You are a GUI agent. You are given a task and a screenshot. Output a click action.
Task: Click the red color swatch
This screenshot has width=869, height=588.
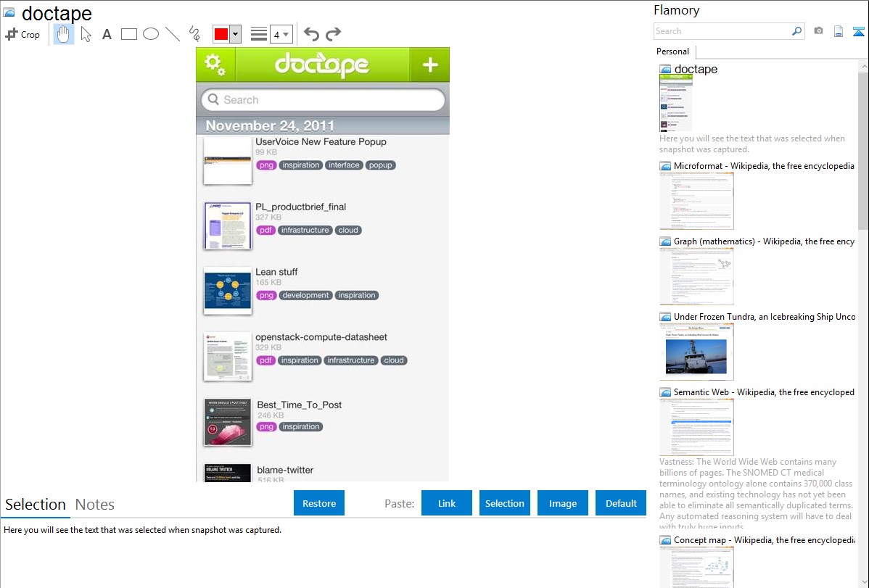click(x=221, y=34)
